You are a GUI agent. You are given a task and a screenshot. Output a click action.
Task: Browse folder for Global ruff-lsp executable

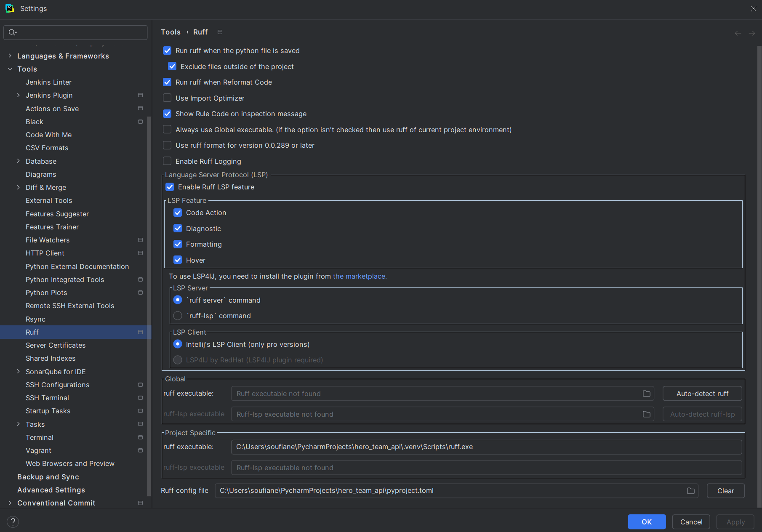point(647,414)
